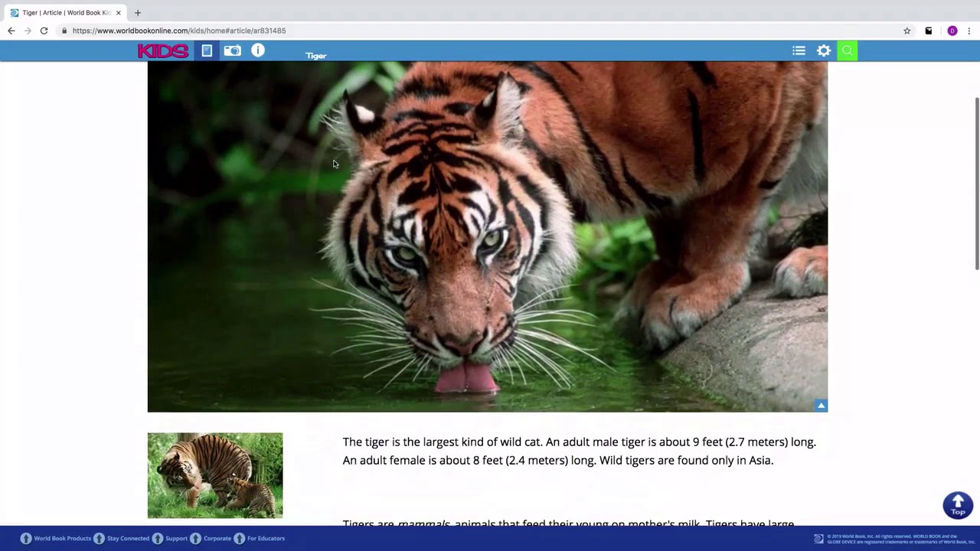Screen dimensions: 980x551
Task: Select the Tiger Article browser tab
Action: click(66, 13)
